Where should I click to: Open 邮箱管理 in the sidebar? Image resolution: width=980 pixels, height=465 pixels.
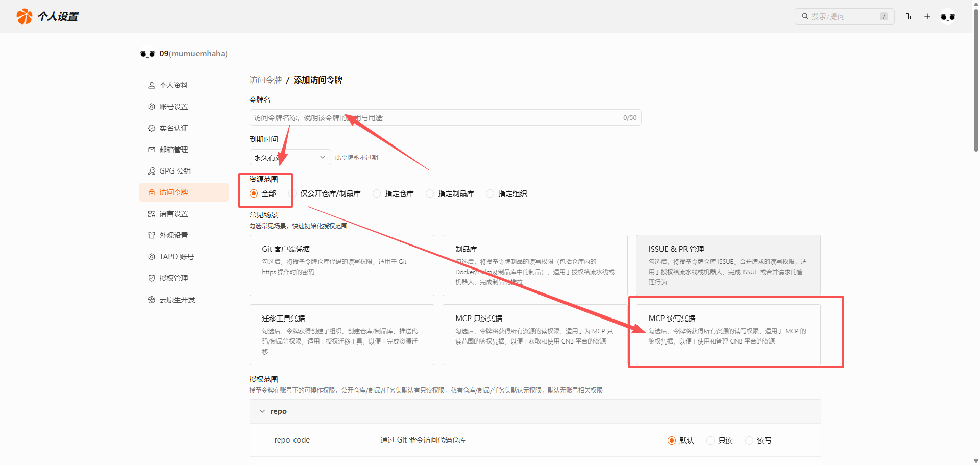[174, 150]
